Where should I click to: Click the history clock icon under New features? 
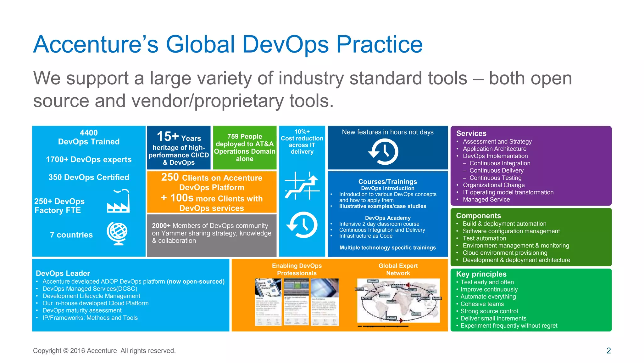tap(383, 152)
